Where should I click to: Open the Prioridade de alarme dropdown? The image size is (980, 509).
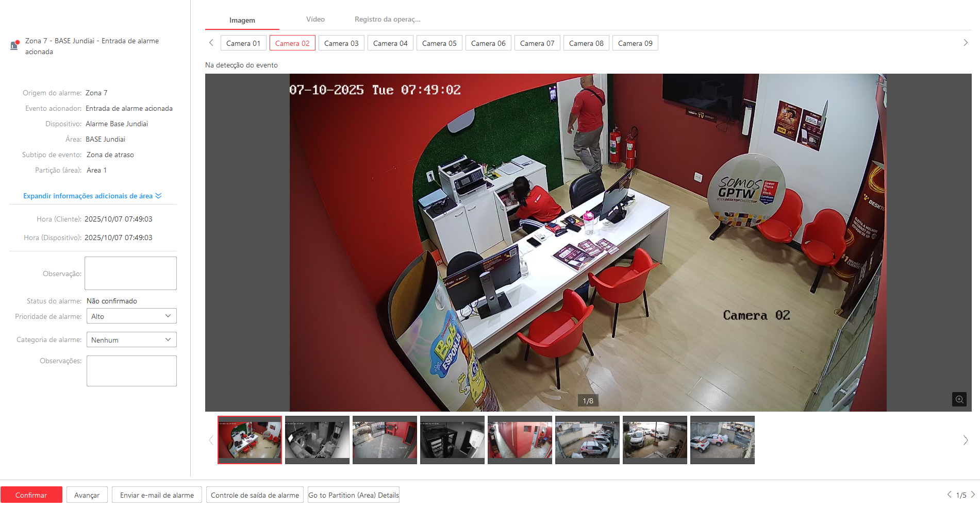point(131,316)
